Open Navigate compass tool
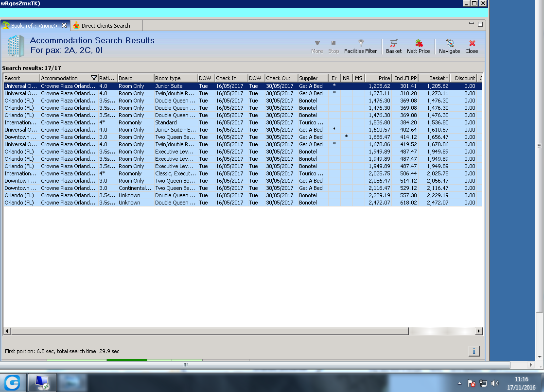544x392 pixels. tap(449, 47)
